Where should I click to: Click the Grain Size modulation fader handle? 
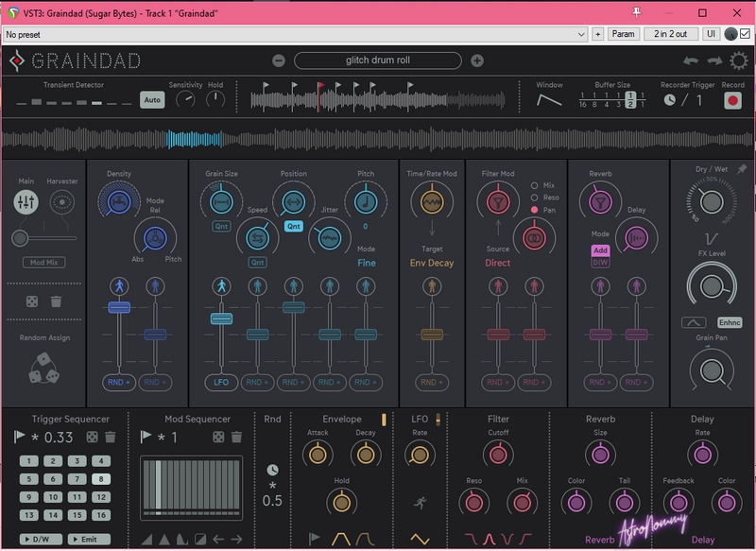click(221, 319)
